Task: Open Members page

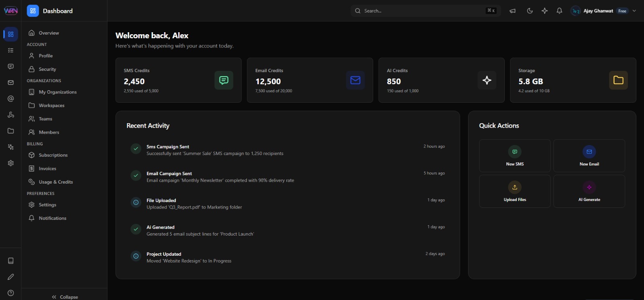Action: (64, 132)
